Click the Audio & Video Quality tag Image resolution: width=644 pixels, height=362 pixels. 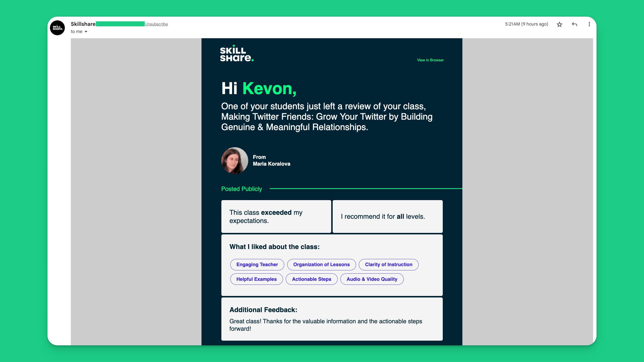tap(372, 279)
